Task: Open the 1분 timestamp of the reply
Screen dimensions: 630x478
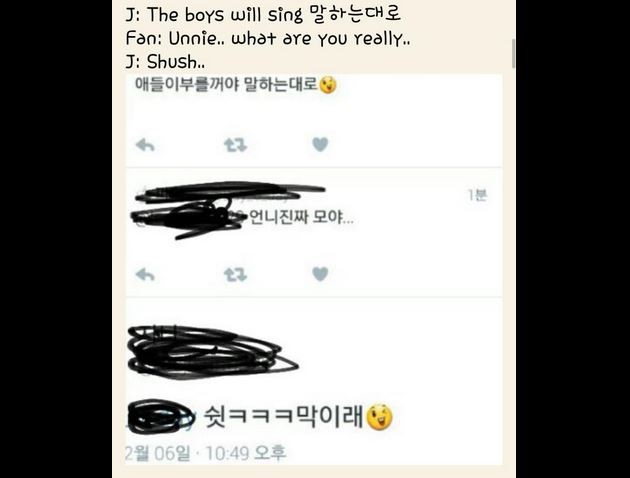Action: (477, 195)
